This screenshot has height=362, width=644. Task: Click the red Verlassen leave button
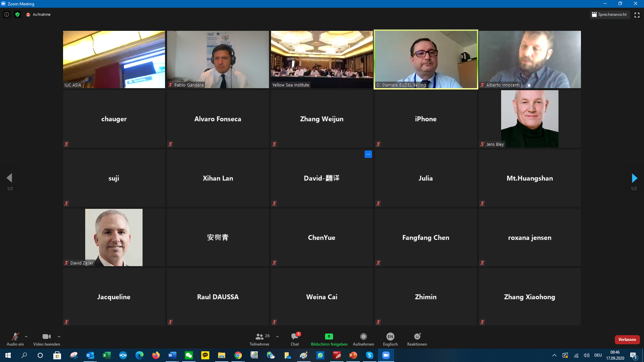[x=627, y=340]
